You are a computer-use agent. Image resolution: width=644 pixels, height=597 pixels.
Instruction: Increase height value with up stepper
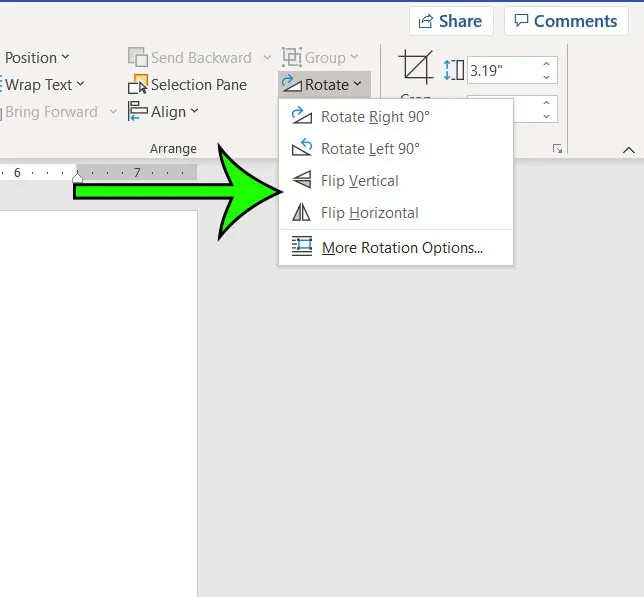[x=546, y=64]
